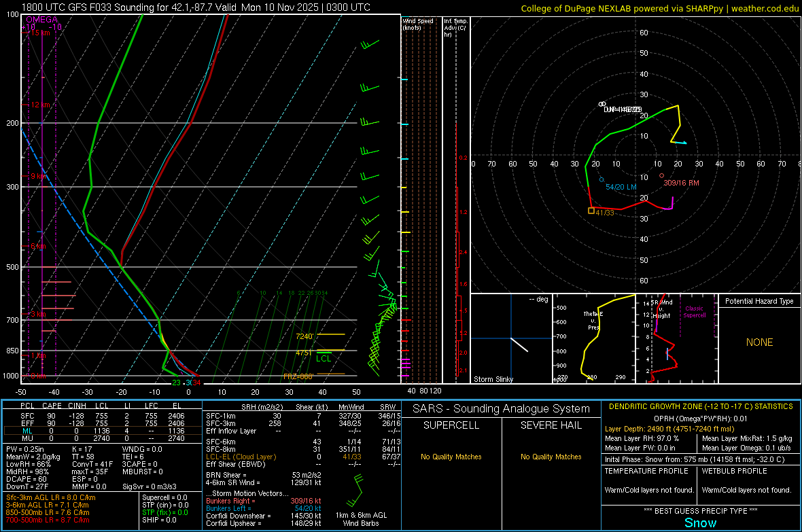Image resolution: width=802 pixels, height=532 pixels.
Task: Select the 12 km height marker
Action: click(40, 105)
